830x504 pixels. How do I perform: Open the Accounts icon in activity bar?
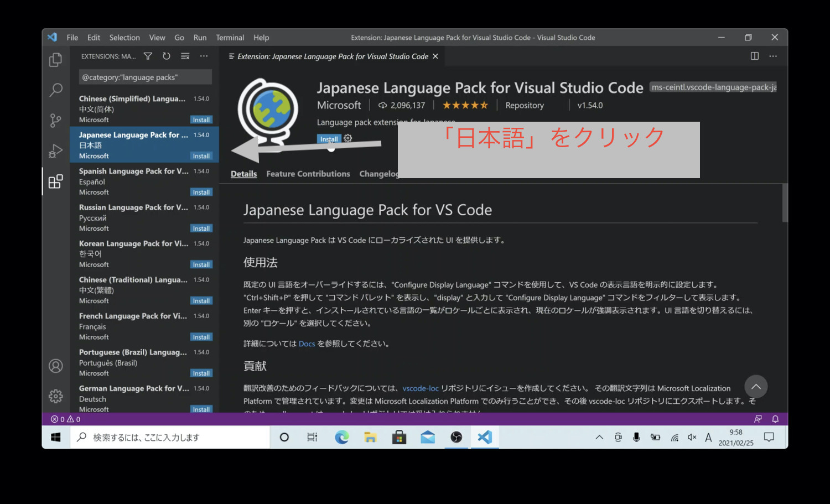click(55, 366)
